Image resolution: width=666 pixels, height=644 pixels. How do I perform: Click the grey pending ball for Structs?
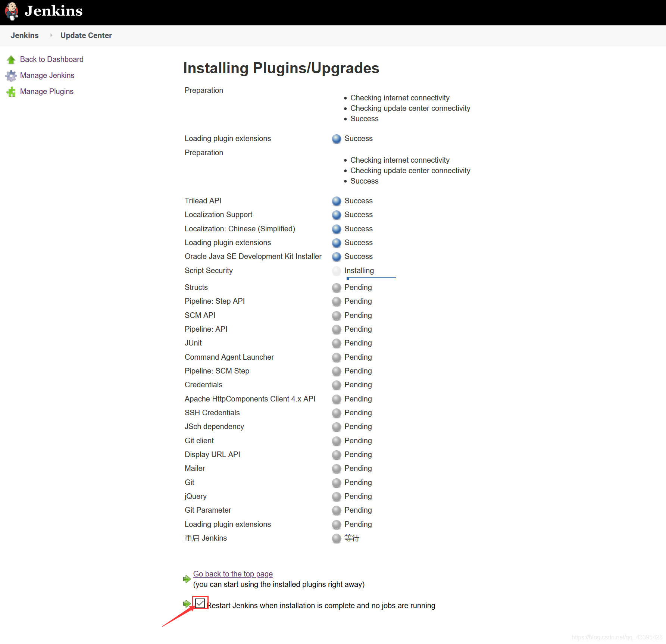[337, 288]
